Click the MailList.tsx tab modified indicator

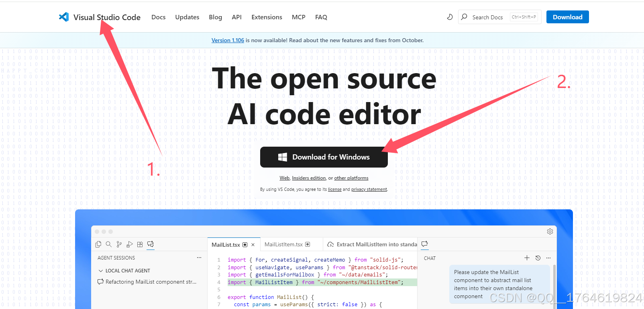[x=245, y=245]
